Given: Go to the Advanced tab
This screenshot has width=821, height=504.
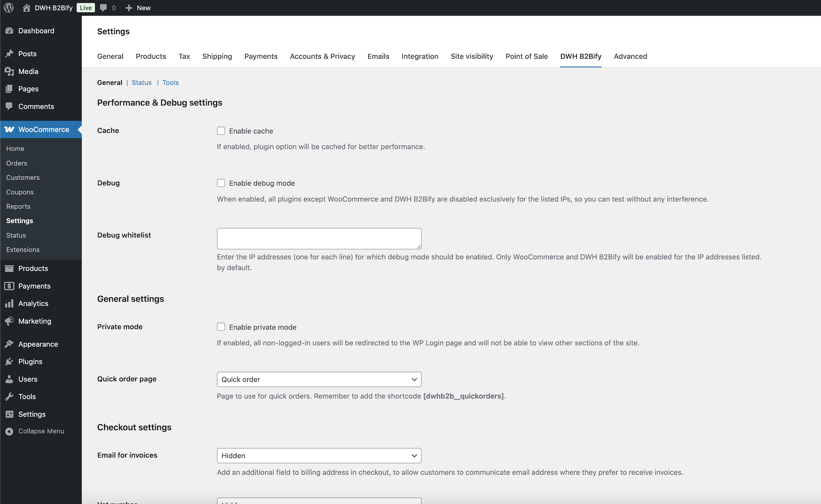Looking at the screenshot, I should [630, 56].
